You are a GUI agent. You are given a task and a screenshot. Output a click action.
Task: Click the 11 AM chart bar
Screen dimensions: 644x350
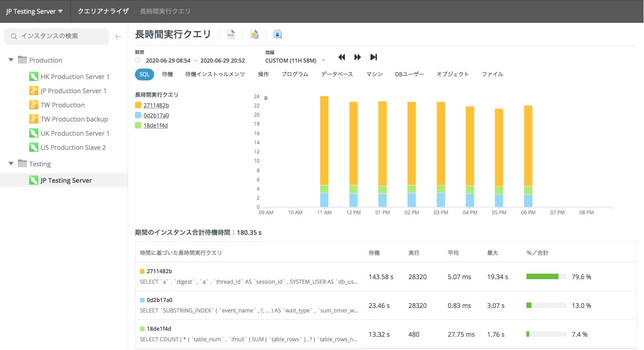point(324,151)
